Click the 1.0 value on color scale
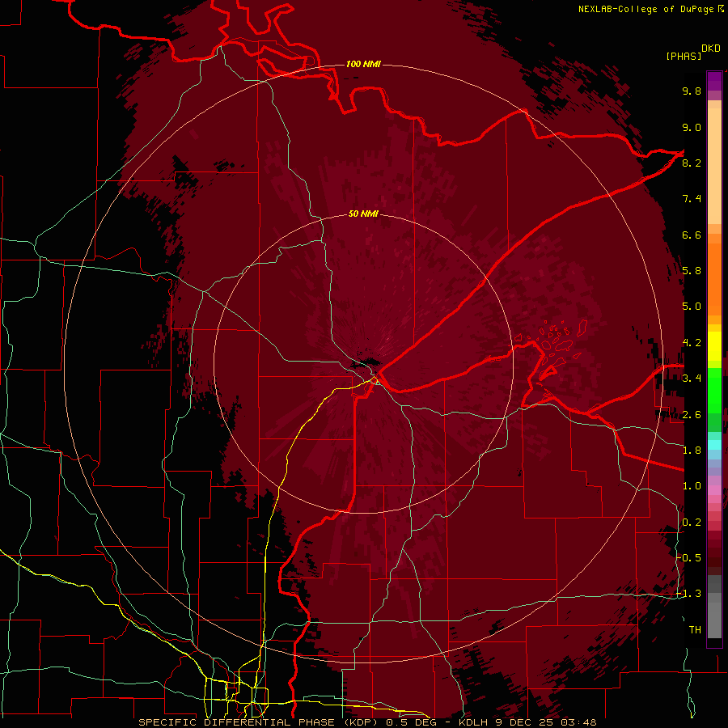 692,486
